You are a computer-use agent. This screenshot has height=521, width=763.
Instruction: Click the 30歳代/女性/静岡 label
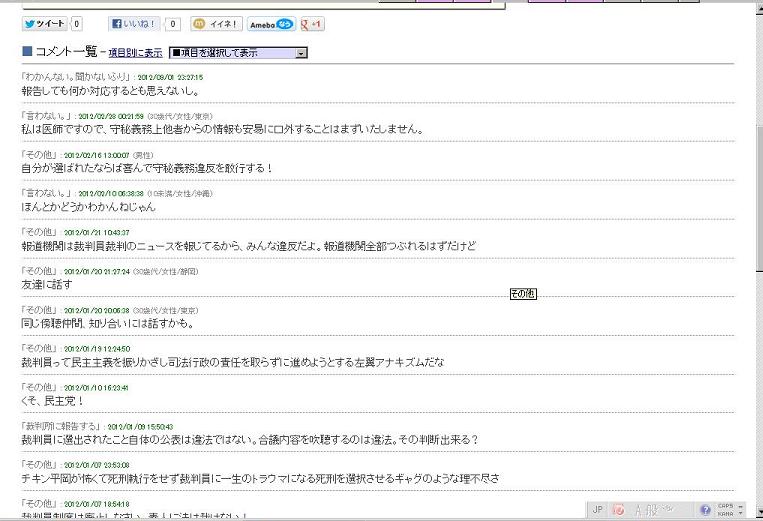point(165,271)
